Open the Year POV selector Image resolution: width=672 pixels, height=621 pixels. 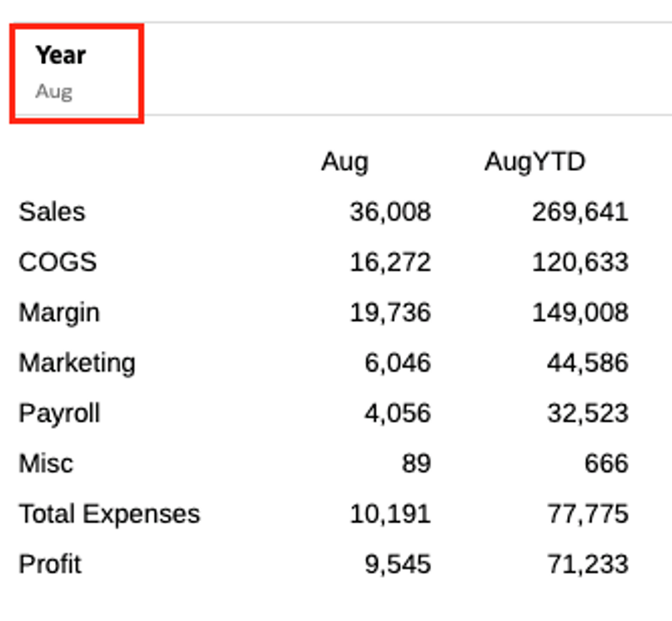(61, 56)
